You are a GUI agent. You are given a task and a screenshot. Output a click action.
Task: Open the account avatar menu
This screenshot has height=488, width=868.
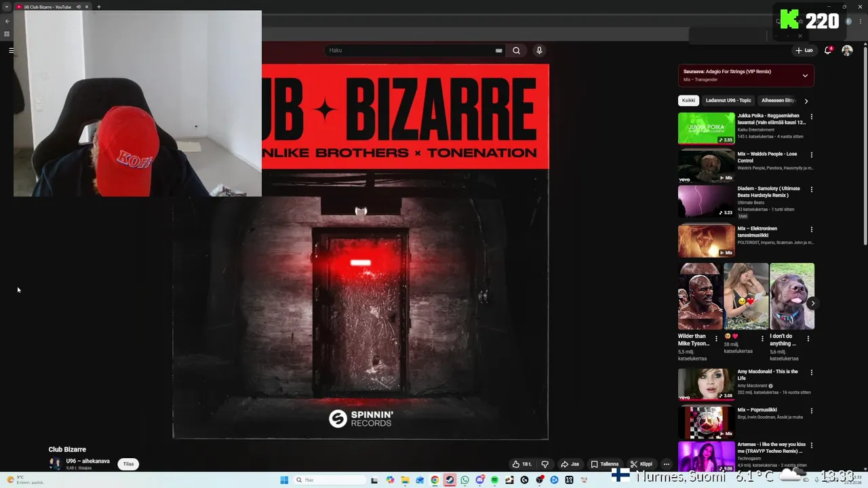pyautogui.click(x=847, y=50)
